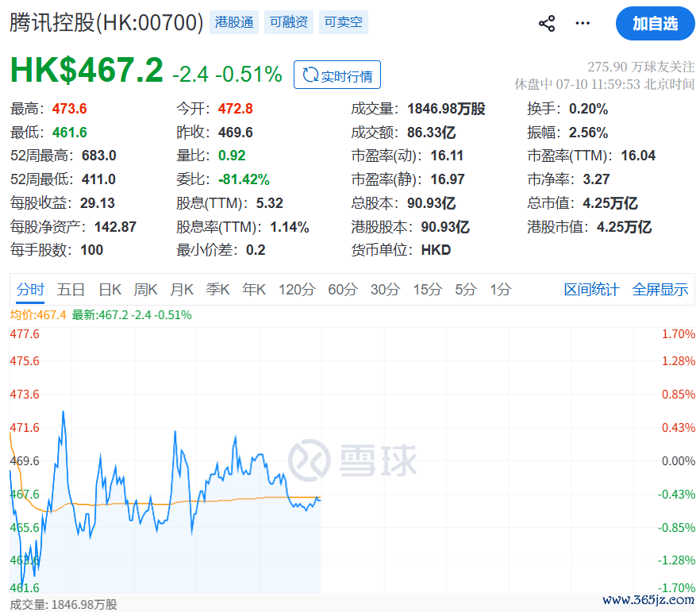The height and width of the screenshot is (612, 700).
Task: Click the 量比 value 0.92
Action: point(232,156)
